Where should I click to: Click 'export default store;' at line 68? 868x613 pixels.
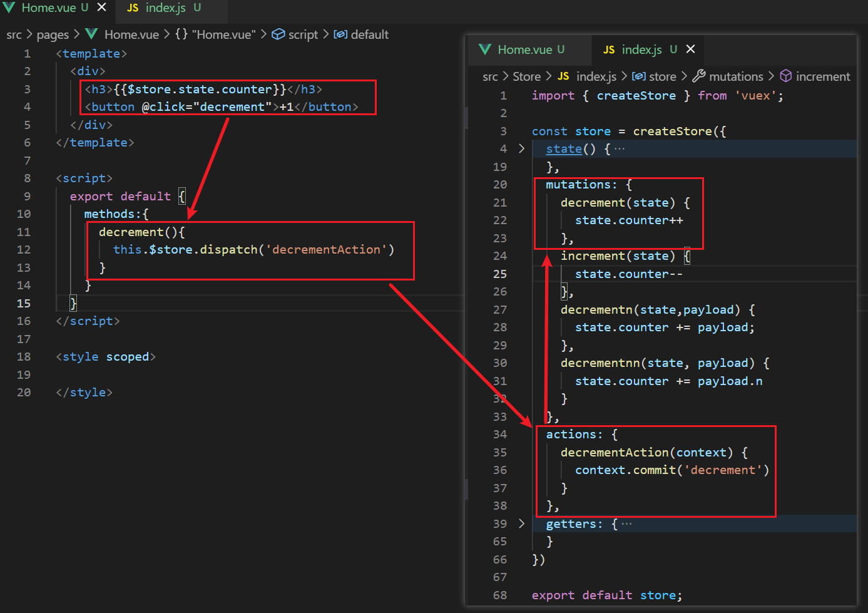point(607,595)
